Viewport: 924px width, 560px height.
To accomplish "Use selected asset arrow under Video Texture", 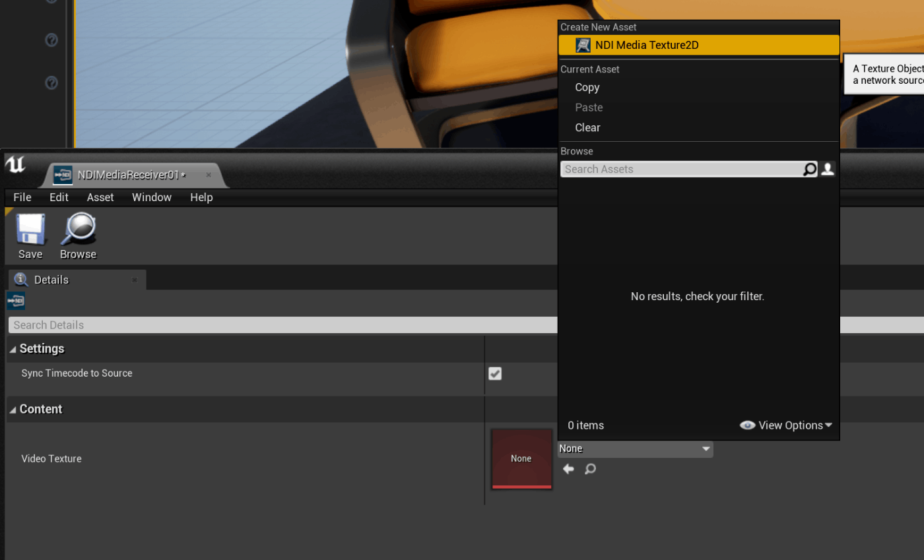I will click(x=568, y=469).
